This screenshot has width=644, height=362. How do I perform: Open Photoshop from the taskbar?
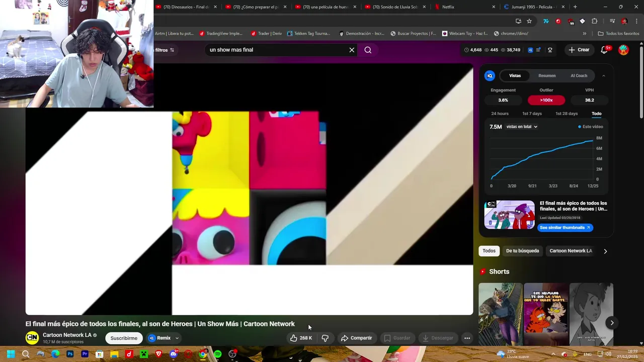pos(70,354)
